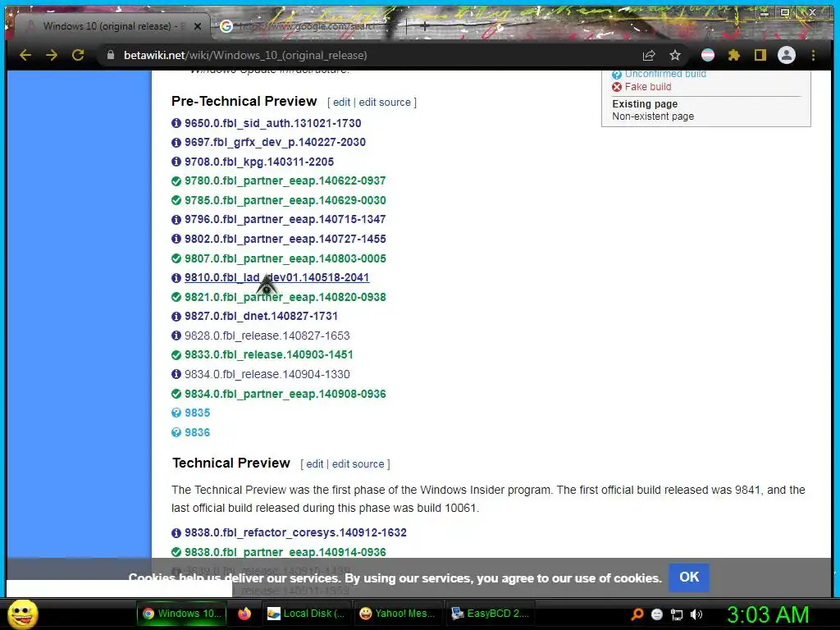Click the 3:03 AM taskbar clock
840x630 pixels.
(x=768, y=614)
